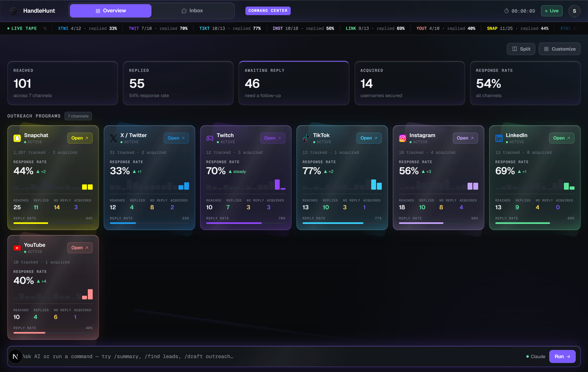Click the Split view button

point(521,49)
